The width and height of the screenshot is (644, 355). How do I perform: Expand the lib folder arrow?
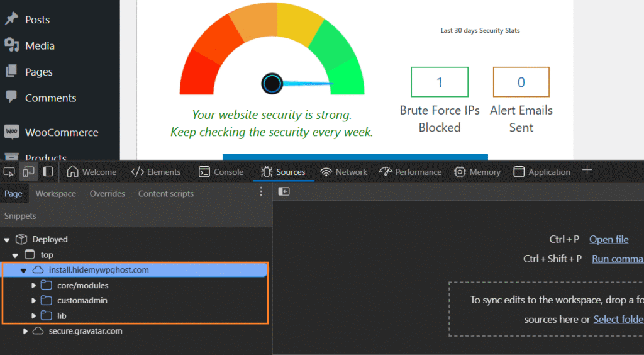click(x=34, y=316)
